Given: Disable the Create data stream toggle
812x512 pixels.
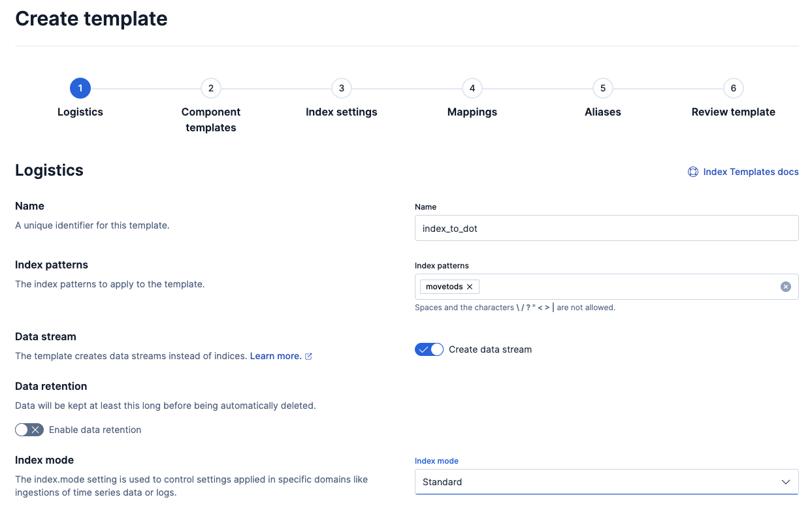Looking at the screenshot, I should [429, 349].
